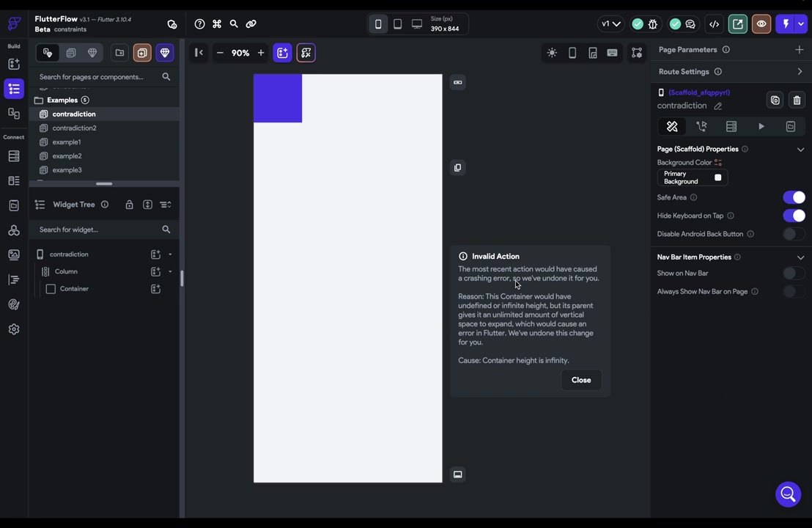This screenshot has width=812, height=528.
Task: Click the open in new window icon
Action: tap(738, 24)
